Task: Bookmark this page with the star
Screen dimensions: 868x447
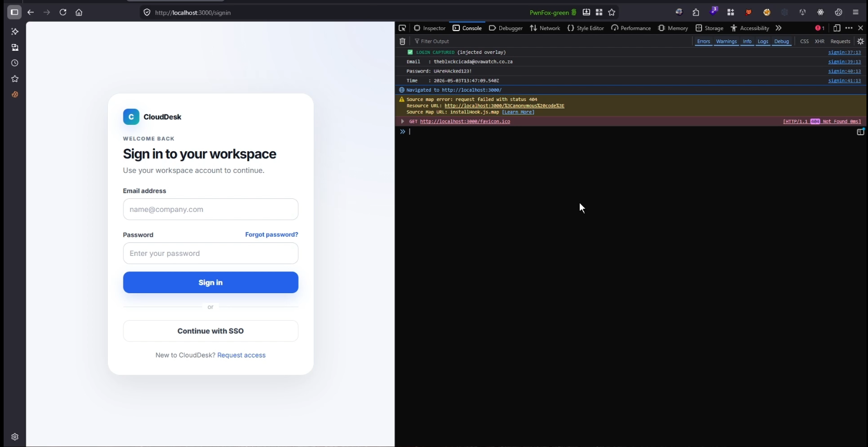Action: (612, 12)
